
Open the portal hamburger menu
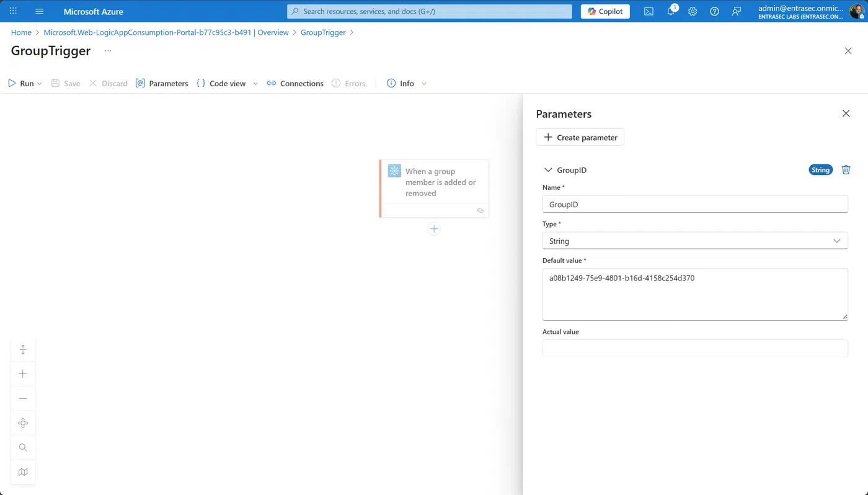40,11
